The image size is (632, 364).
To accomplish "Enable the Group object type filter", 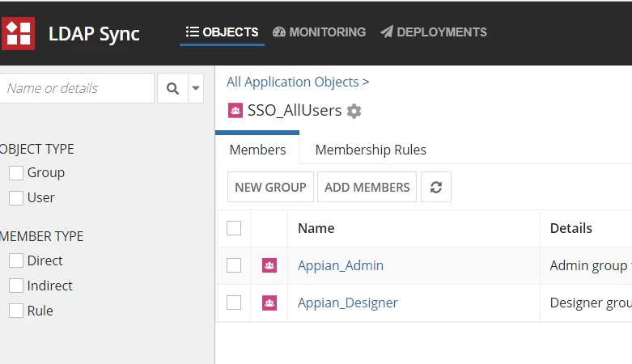I will [16, 173].
